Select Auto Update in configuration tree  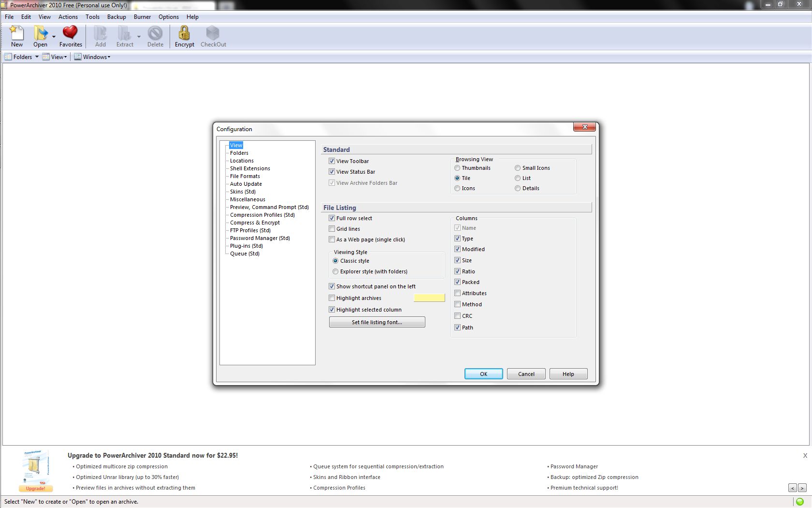click(246, 184)
